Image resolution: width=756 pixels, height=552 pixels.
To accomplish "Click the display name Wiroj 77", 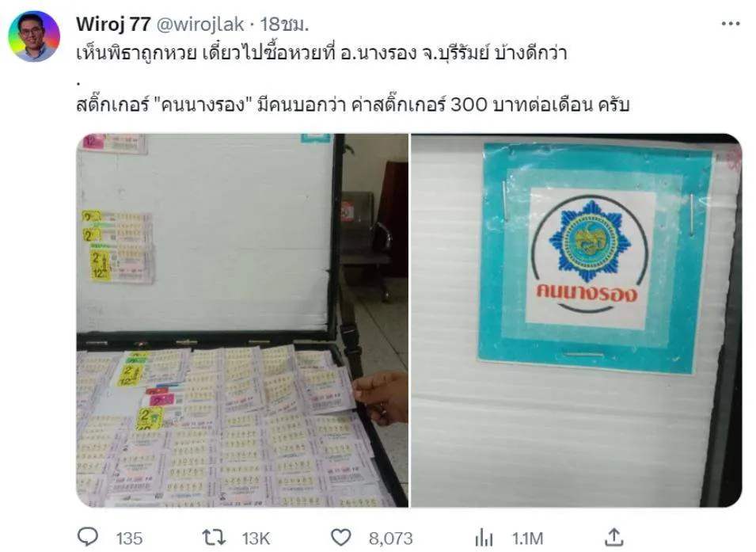I will (113, 24).
